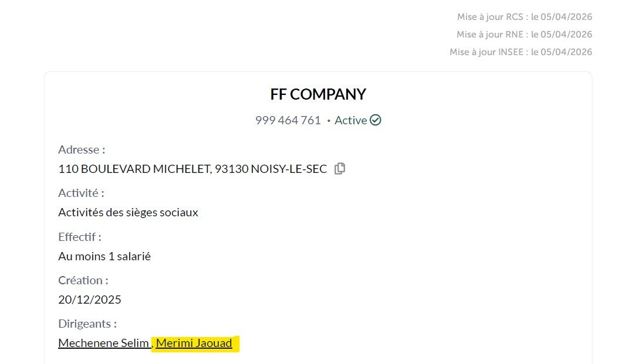
Task: Open the highlighted Merimi Jaouad link
Action: coord(194,343)
